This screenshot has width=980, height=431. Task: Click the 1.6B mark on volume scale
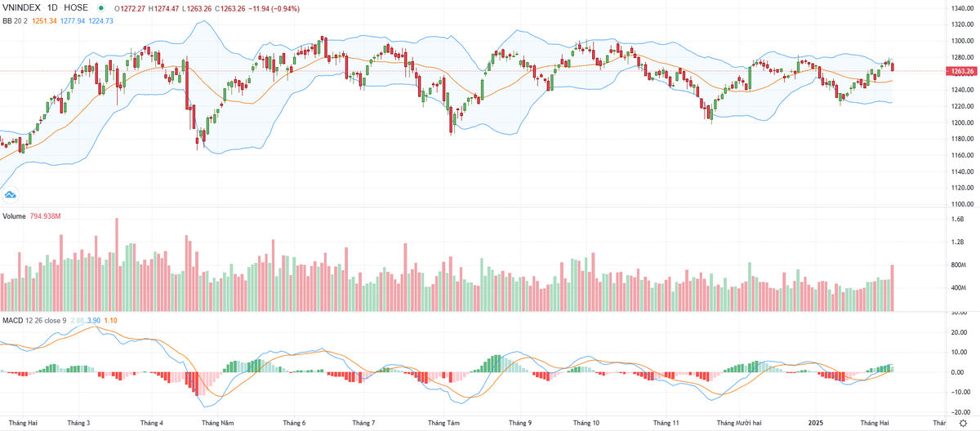957,220
